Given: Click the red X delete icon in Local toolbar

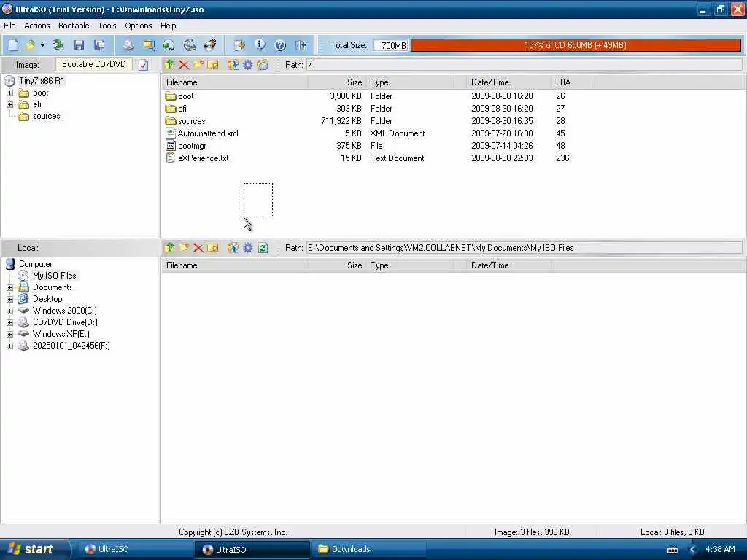Looking at the screenshot, I should click(198, 248).
